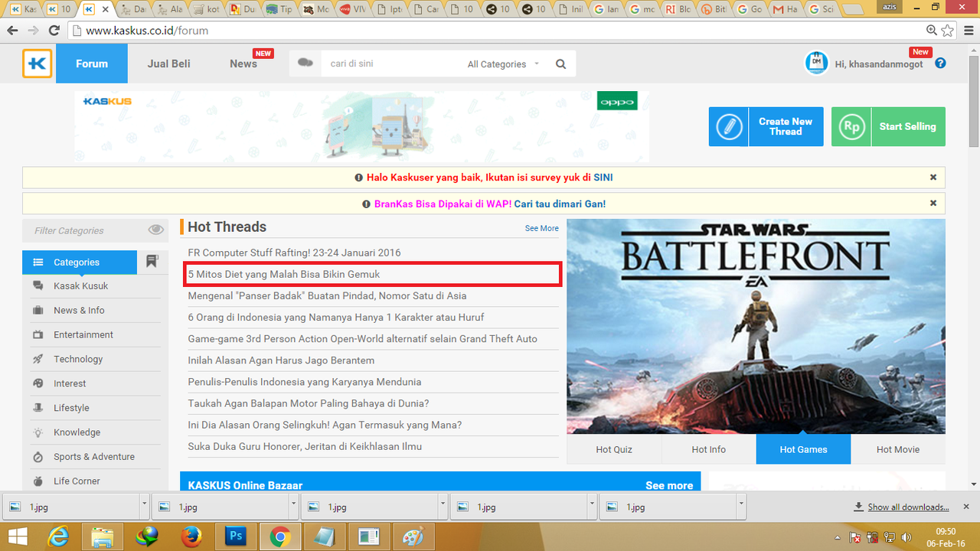Reload the page with the refresh icon
This screenshot has width=980, height=551.
[x=54, y=31]
